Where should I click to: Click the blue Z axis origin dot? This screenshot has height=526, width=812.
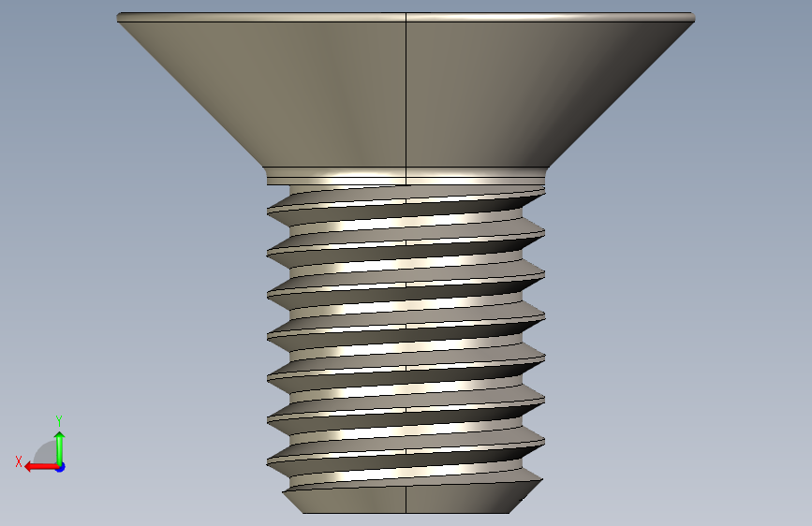pyautogui.click(x=61, y=467)
